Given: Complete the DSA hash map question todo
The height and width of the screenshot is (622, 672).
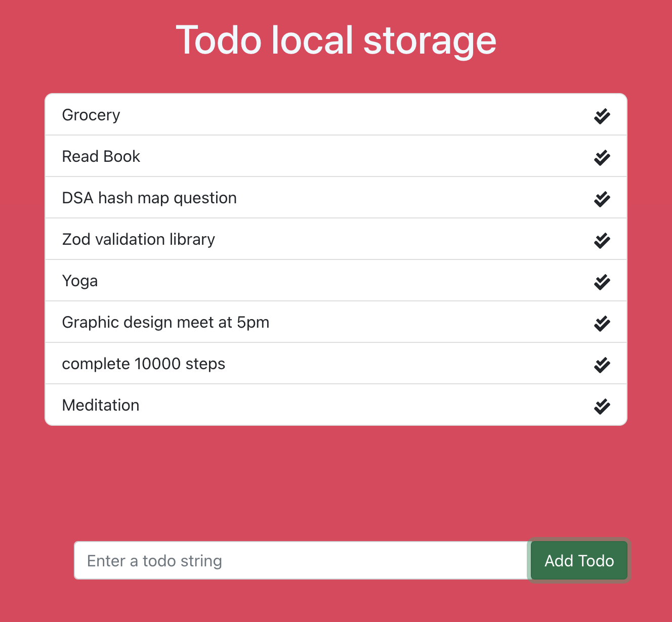Looking at the screenshot, I should pos(602,199).
